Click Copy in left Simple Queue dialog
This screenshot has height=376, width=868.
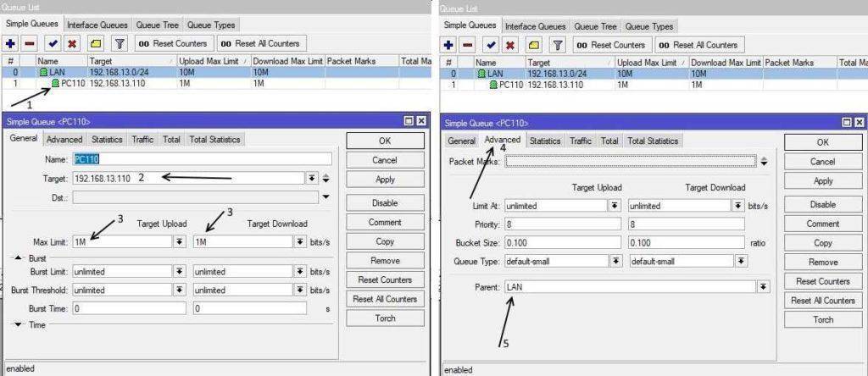click(386, 241)
